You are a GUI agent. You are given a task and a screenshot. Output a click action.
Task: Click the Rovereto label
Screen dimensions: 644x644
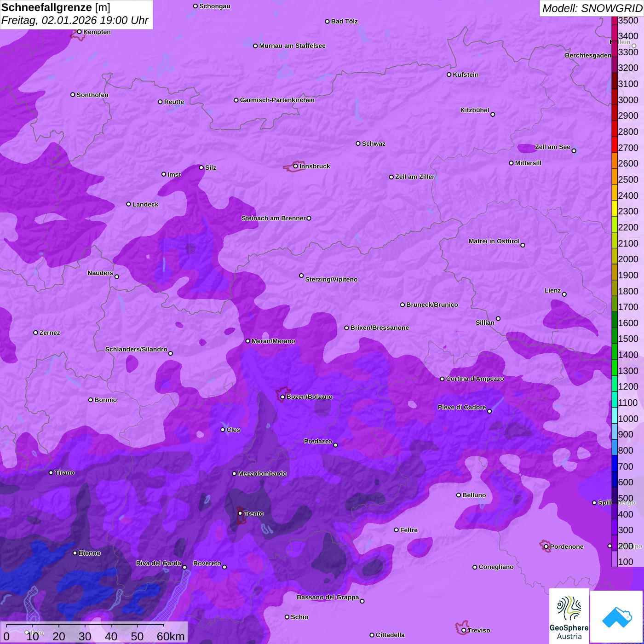point(207,563)
